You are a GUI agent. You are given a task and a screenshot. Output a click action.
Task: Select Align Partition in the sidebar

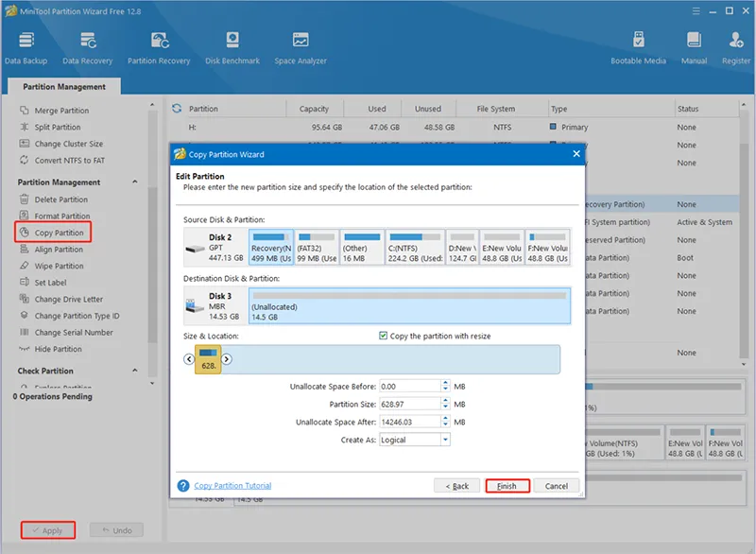coord(59,250)
